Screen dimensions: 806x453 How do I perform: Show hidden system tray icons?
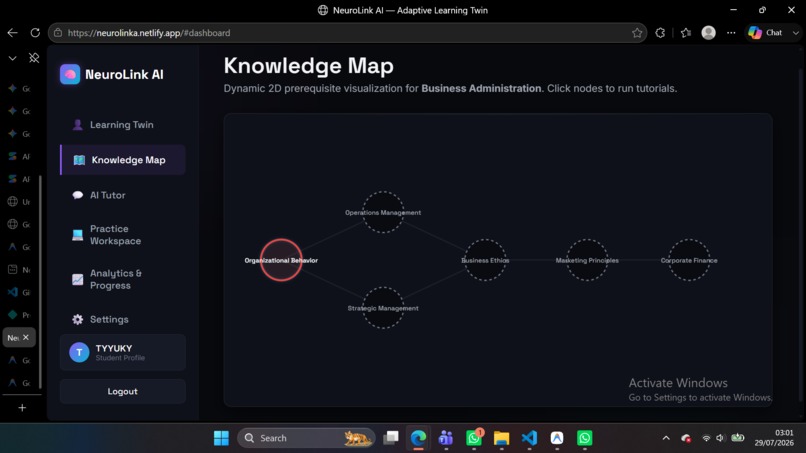(x=666, y=438)
